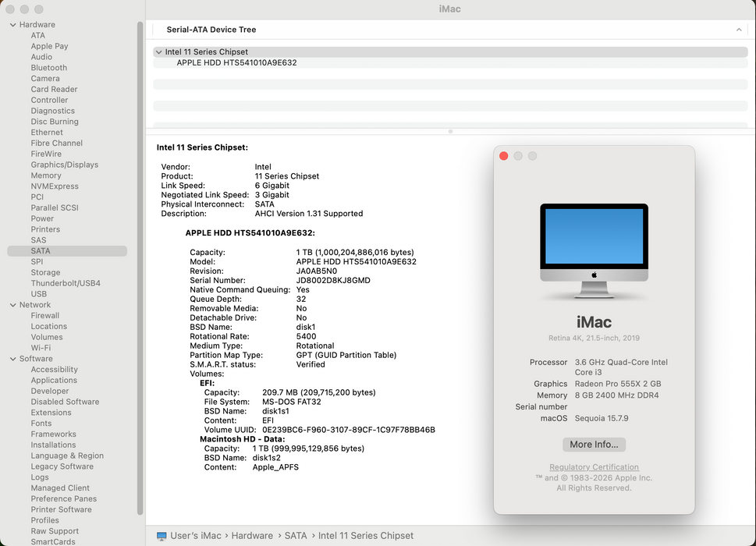Select the highlighted SATA sidebar item
This screenshot has height=546, width=756.
point(67,251)
